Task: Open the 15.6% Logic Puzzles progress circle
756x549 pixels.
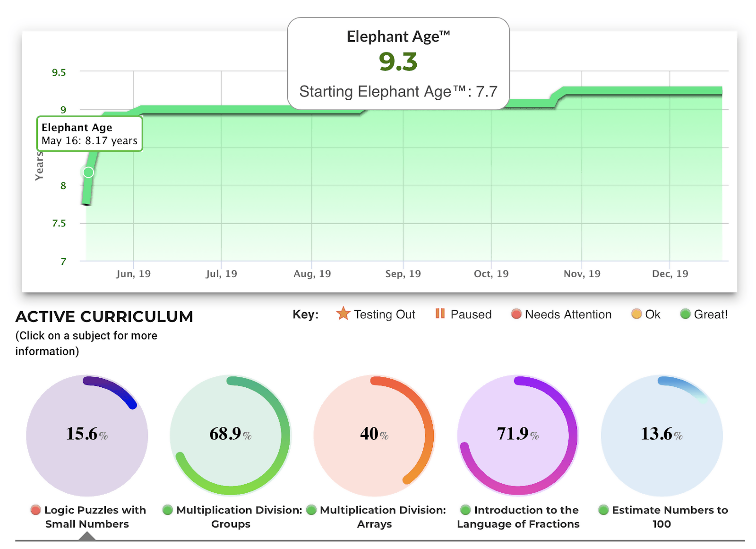Action: tap(87, 435)
